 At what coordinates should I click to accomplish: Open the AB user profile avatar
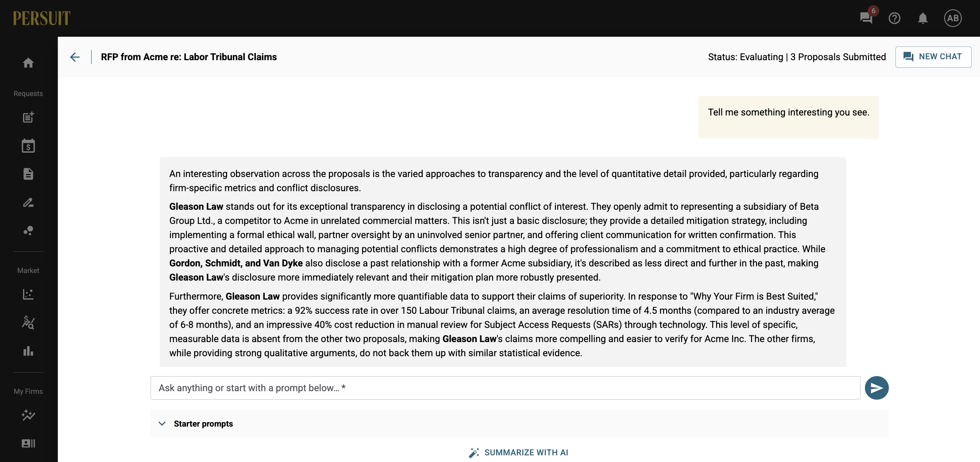click(953, 18)
